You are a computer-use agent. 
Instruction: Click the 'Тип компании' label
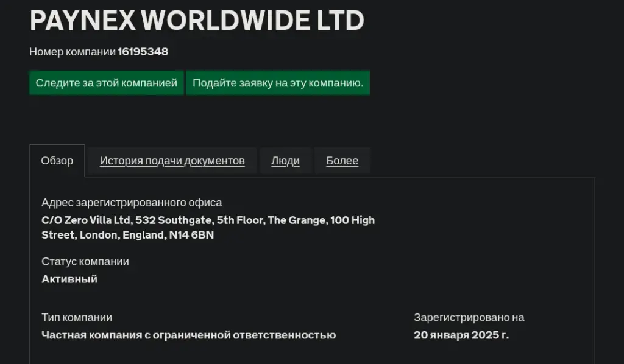pyautogui.click(x=77, y=318)
